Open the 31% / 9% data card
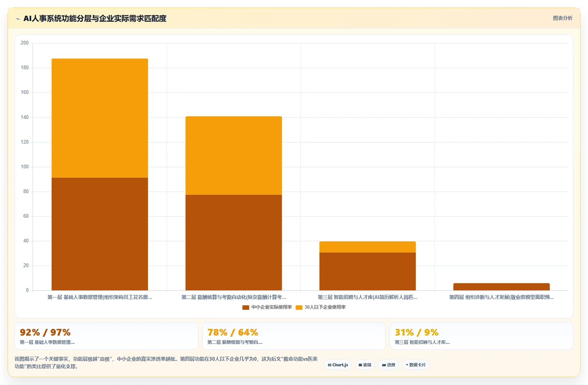Image resolution: width=588 pixels, height=385 pixels. pyautogui.click(x=481, y=336)
